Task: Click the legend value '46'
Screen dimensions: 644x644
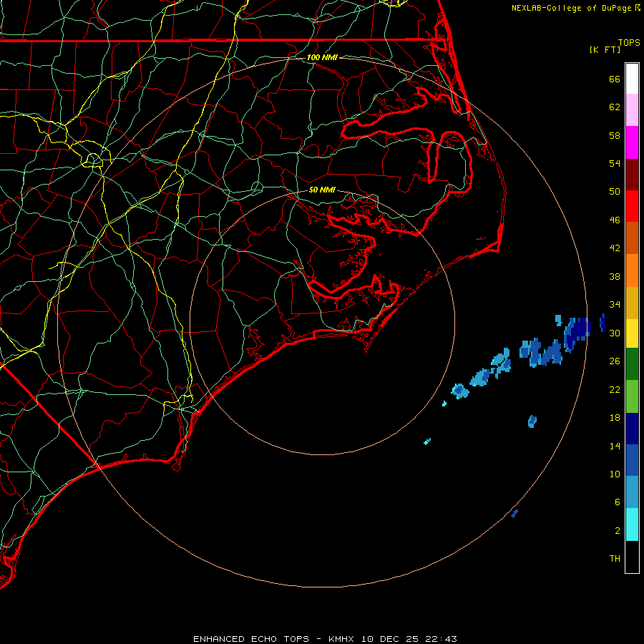Action: tap(615, 220)
